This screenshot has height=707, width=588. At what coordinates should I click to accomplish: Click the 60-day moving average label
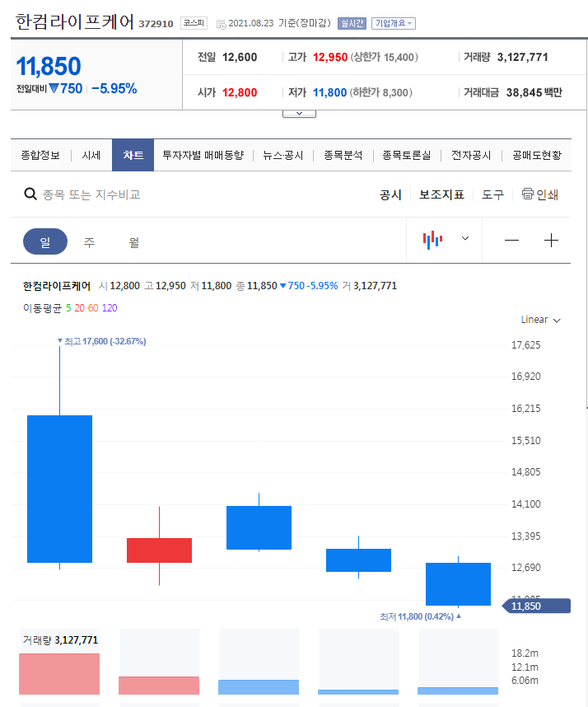tap(93, 308)
